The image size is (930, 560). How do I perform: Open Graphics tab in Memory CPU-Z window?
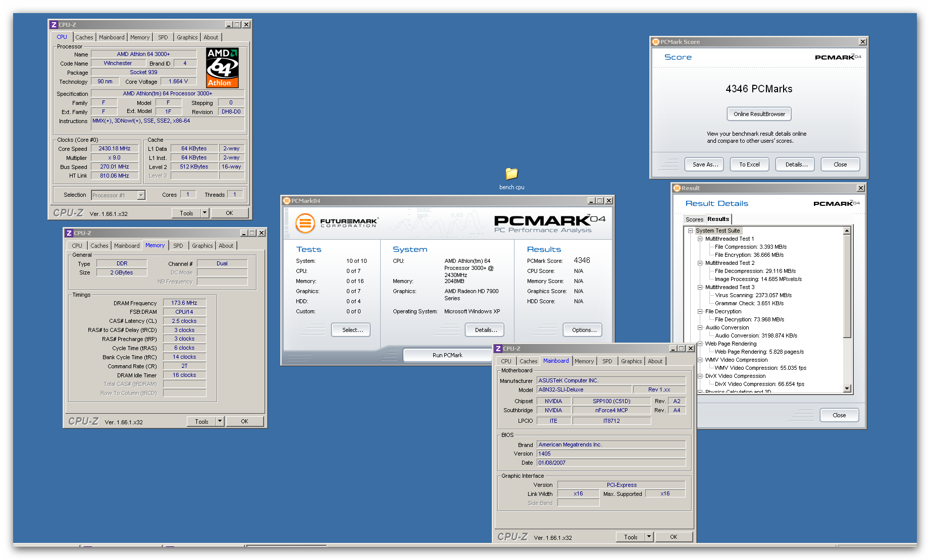coord(202,246)
